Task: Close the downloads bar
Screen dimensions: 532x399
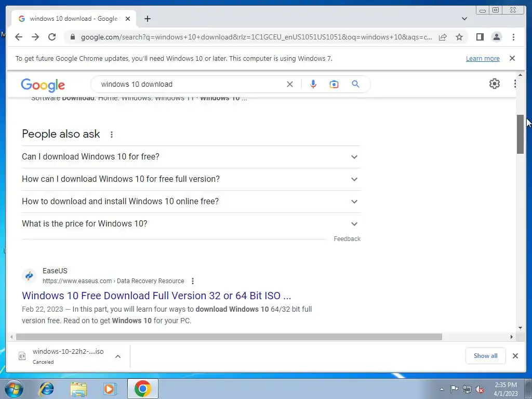Action: point(515,356)
